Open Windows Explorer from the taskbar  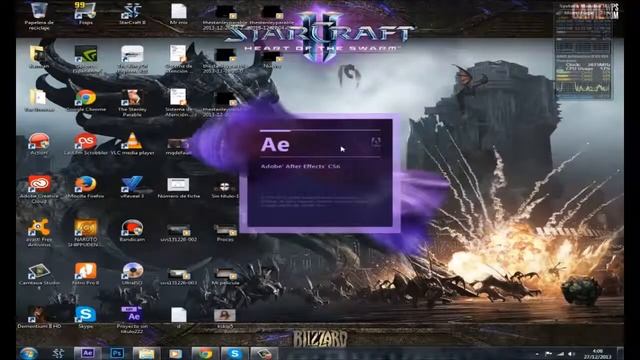pyautogui.click(x=146, y=353)
